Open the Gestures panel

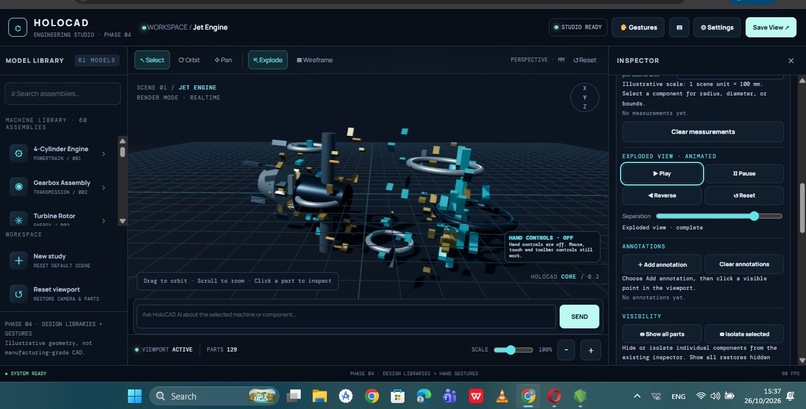point(638,27)
